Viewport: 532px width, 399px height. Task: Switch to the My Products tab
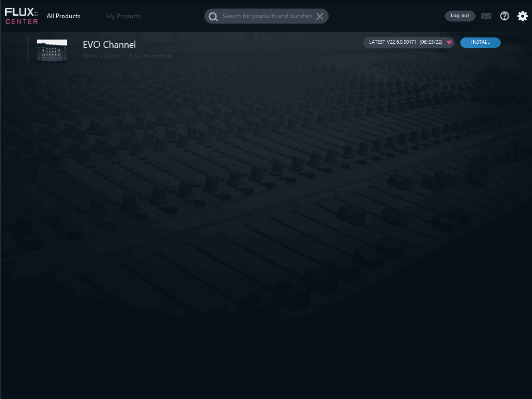pos(123,16)
